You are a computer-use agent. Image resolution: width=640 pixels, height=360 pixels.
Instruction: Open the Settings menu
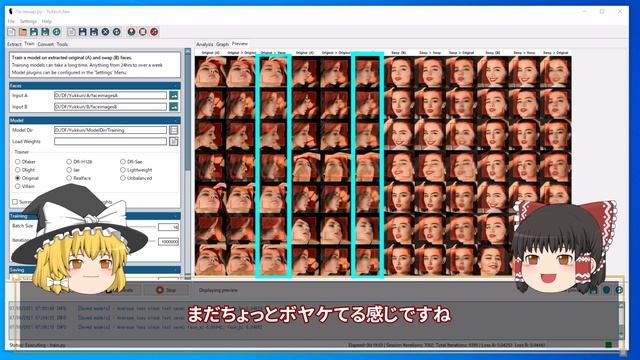28,21
